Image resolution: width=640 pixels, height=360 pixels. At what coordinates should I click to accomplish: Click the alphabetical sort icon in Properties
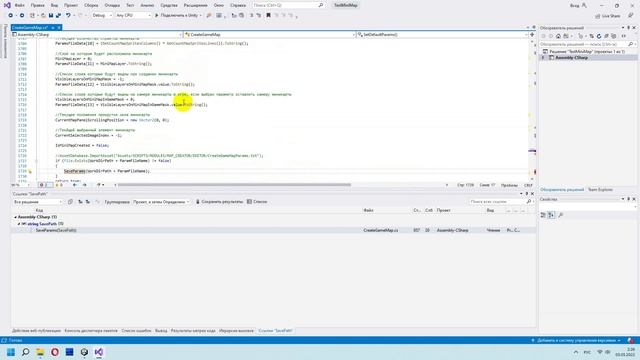(551, 215)
